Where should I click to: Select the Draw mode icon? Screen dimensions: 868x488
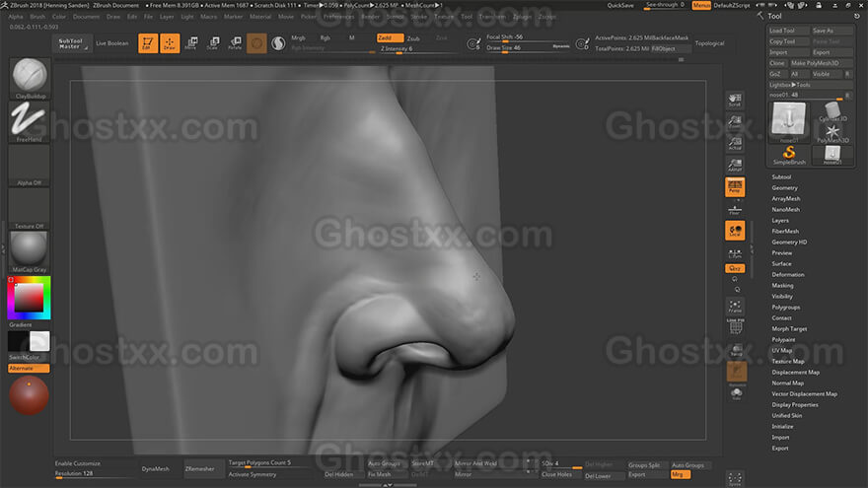pos(170,43)
